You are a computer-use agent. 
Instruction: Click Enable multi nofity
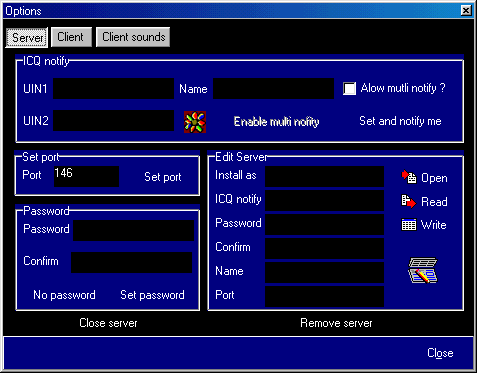tap(276, 121)
